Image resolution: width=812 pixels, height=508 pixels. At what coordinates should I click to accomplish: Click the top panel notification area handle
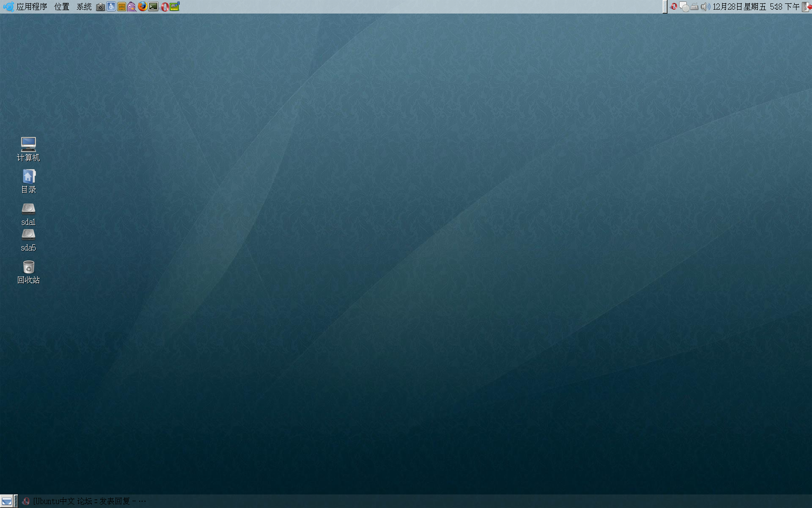665,7
